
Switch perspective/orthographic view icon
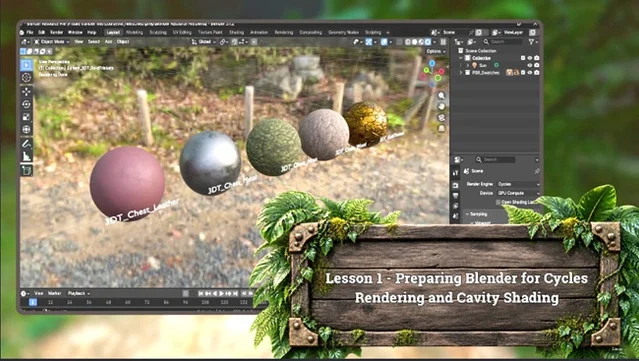441,129
